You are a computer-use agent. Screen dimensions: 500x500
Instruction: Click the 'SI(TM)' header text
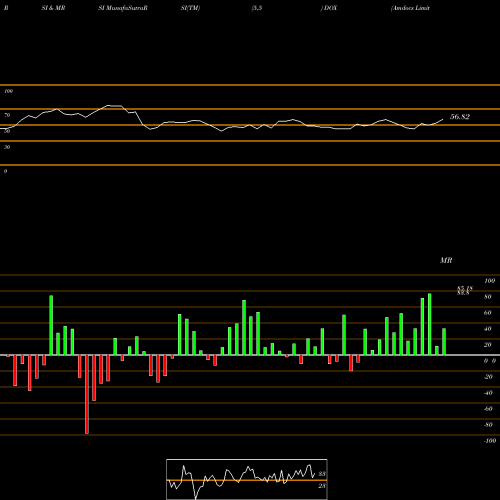[190, 8]
